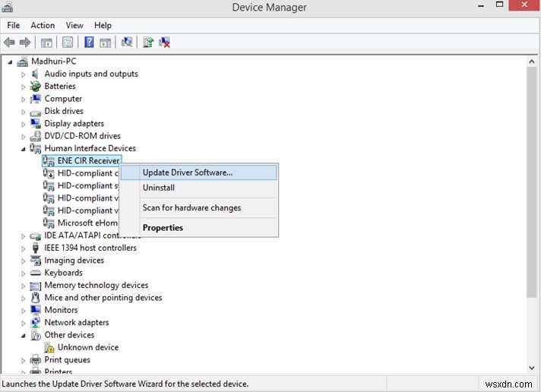Image resolution: width=541 pixels, height=392 pixels.
Task: Expand the Network adapters node arrow
Action: (x=23, y=323)
